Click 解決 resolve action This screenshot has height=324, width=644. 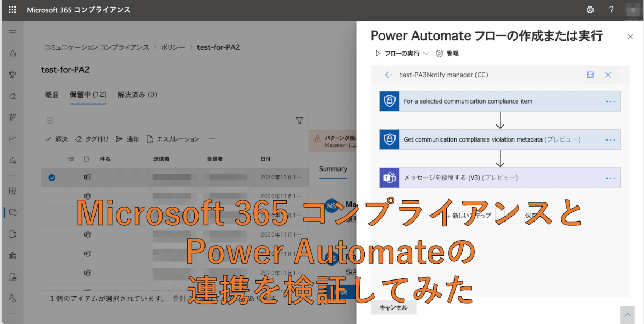[x=56, y=139]
